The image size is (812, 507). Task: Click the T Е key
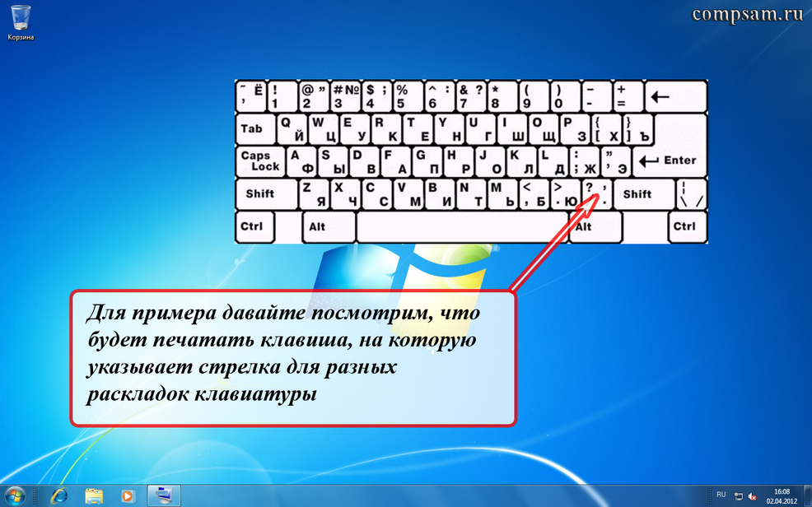418,129
